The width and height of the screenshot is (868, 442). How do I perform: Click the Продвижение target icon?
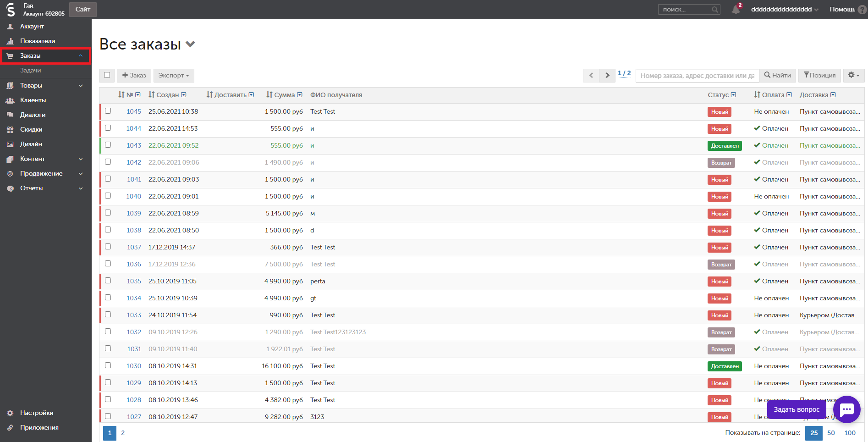coord(10,174)
